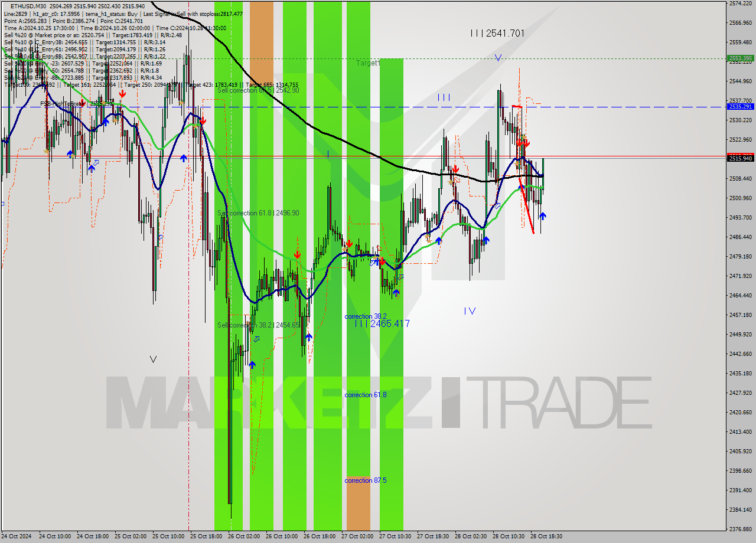Click the '25 Oct 10:00' time label
The height and width of the screenshot is (543, 756).
point(168,537)
